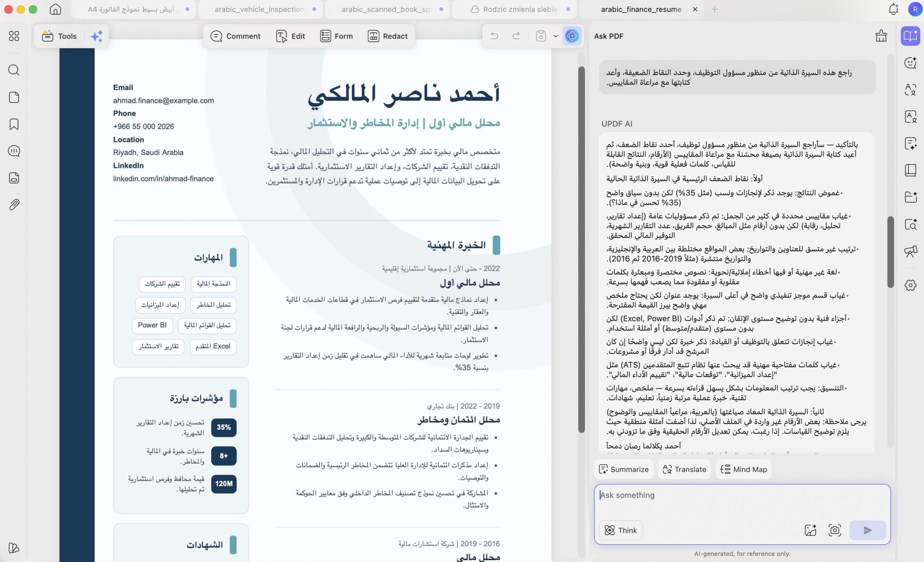This screenshot has height=562, width=924.
Task: Click the AI sparkle icon next to Tools
Action: (x=97, y=36)
